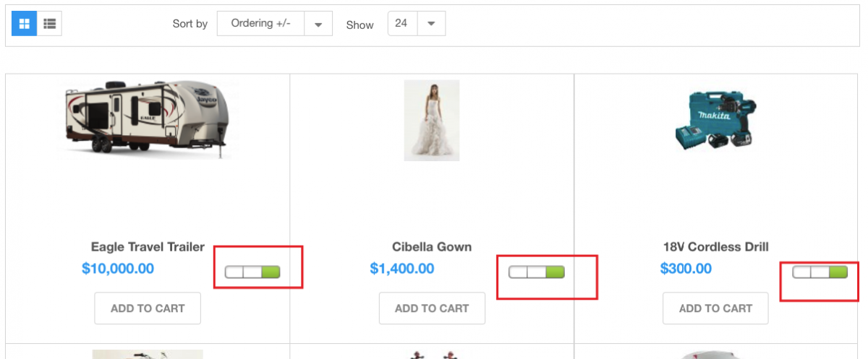Click the $1,400.00 price
This screenshot has width=868, height=359.
(402, 269)
